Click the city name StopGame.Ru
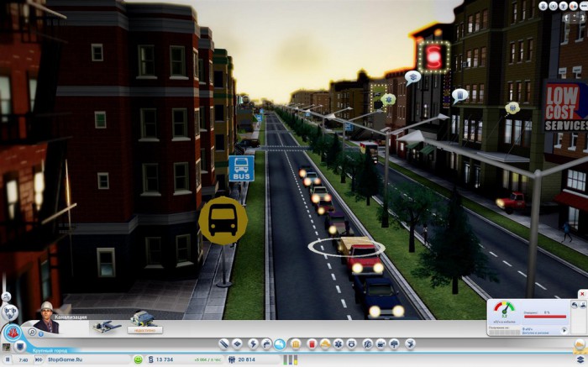The image size is (588, 367). 65,359
